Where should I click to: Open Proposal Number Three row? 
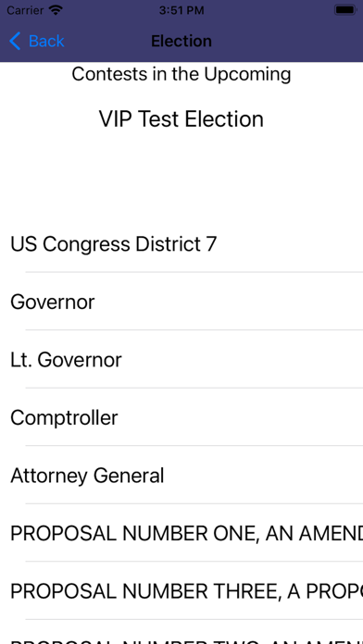[181, 591]
